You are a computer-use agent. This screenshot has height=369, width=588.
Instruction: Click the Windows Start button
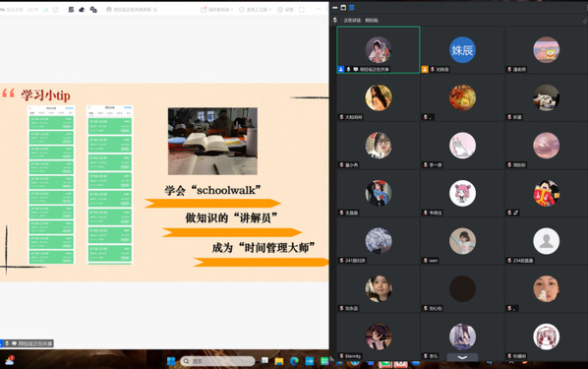(x=171, y=361)
